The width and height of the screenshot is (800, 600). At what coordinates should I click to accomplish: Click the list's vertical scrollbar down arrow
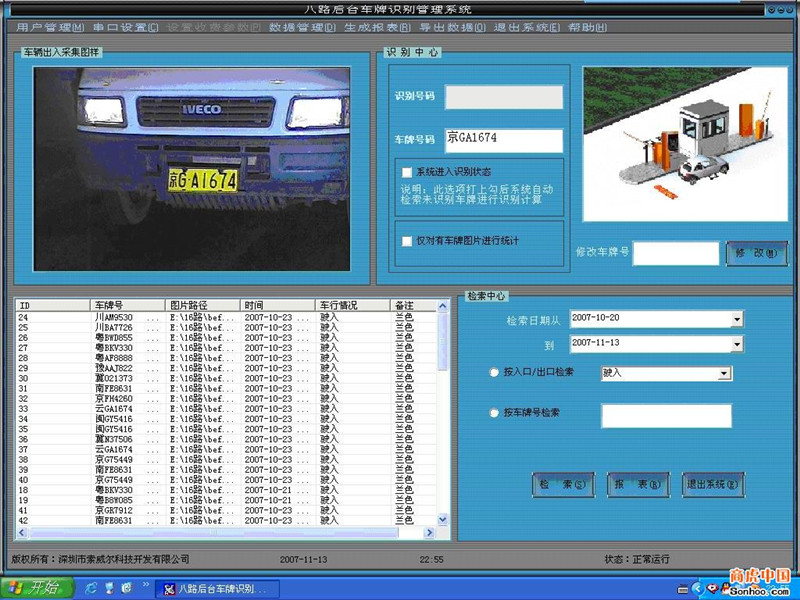(443, 519)
